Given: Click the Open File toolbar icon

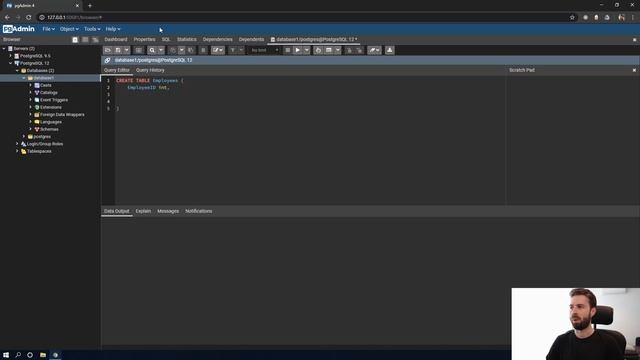Looking at the screenshot, I should click(x=108, y=50).
